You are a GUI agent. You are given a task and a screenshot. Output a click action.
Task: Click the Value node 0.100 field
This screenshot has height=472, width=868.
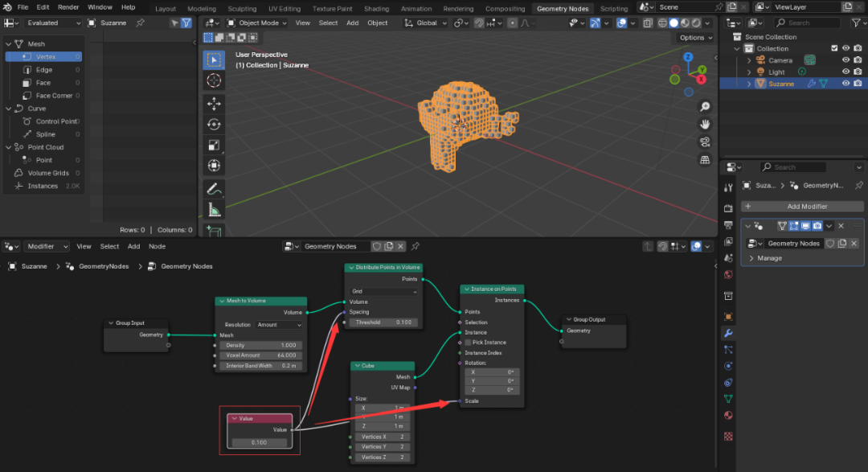(259, 442)
